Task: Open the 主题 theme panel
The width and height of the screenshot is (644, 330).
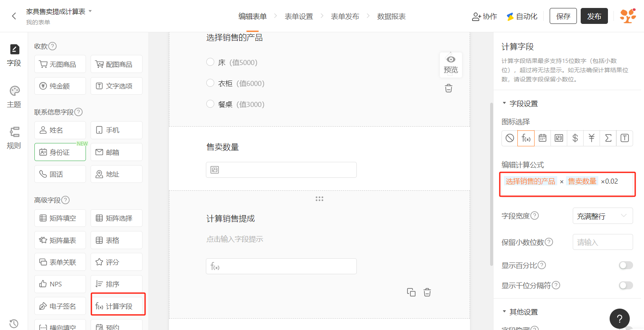Action: point(14,97)
